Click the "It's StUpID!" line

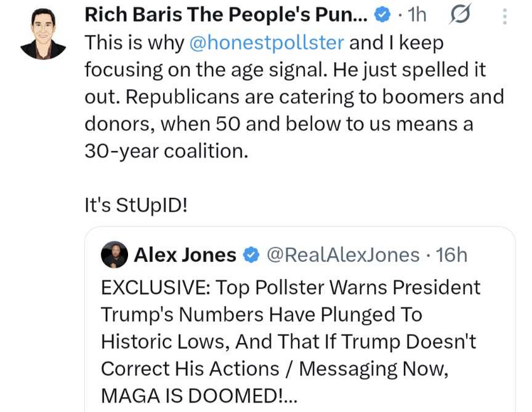point(136,205)
